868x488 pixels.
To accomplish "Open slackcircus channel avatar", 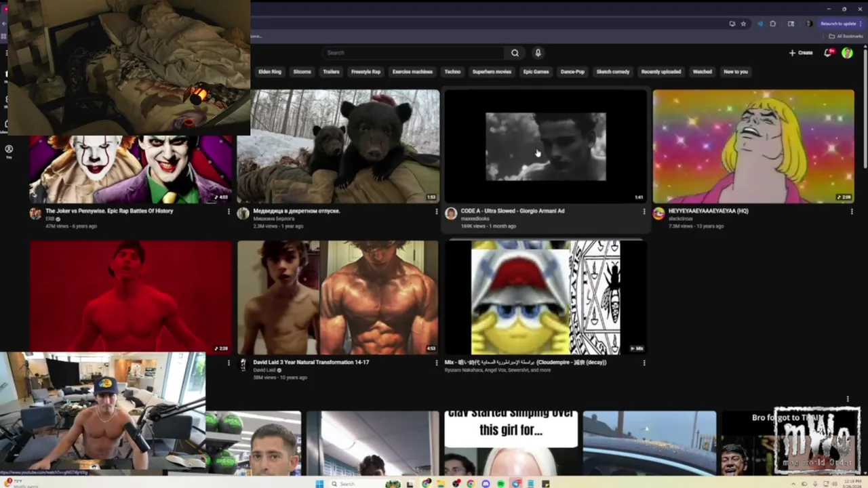I will coord(658,214).
